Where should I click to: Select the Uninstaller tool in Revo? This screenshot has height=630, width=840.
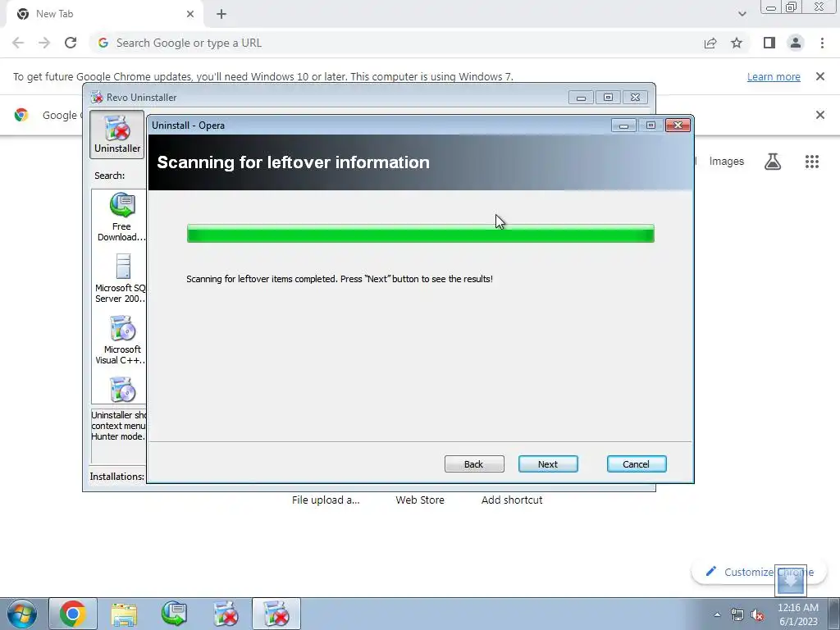tap(116, 135)
